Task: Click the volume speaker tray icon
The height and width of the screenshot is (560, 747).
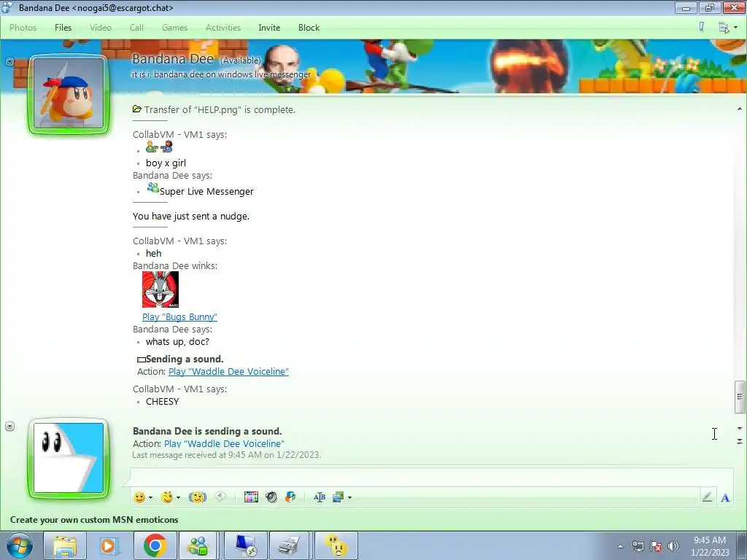Action: pyautogui.click(x=673, y=546)
